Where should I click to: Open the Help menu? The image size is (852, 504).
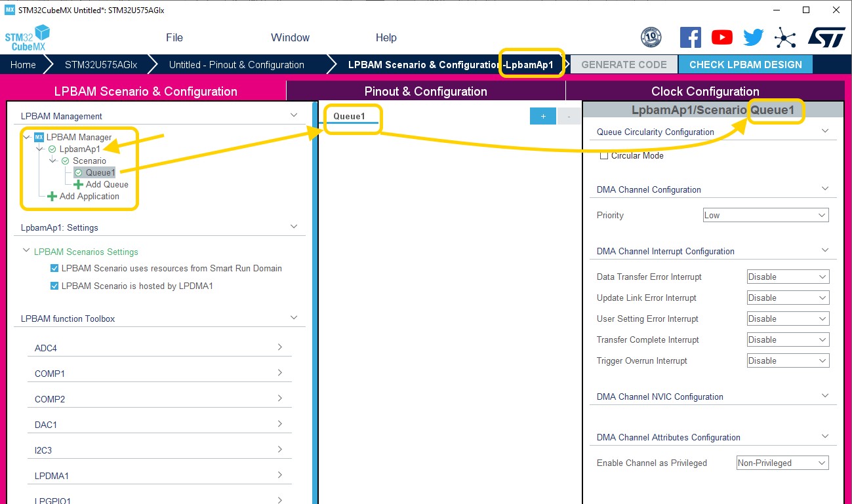click(x=386, y=37)
